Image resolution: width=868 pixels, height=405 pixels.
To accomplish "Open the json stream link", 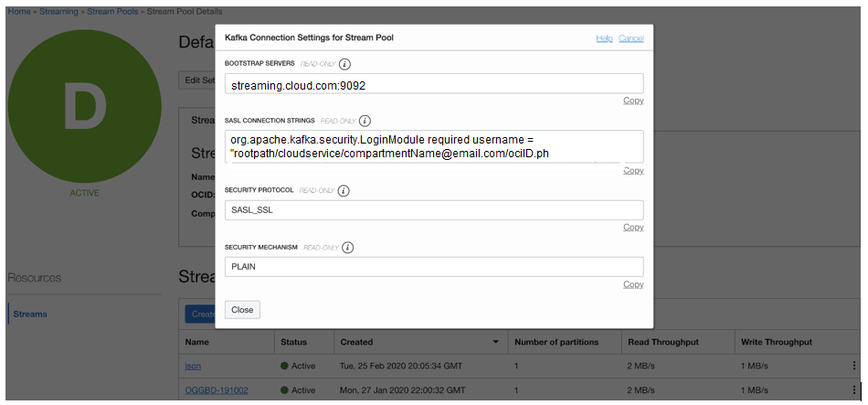I will coord(193,367).
